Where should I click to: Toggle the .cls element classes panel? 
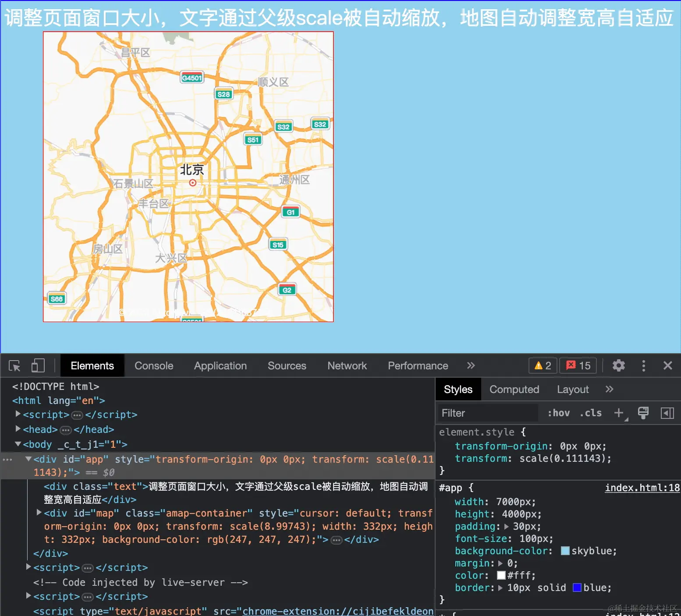click(x=591, y=413)
